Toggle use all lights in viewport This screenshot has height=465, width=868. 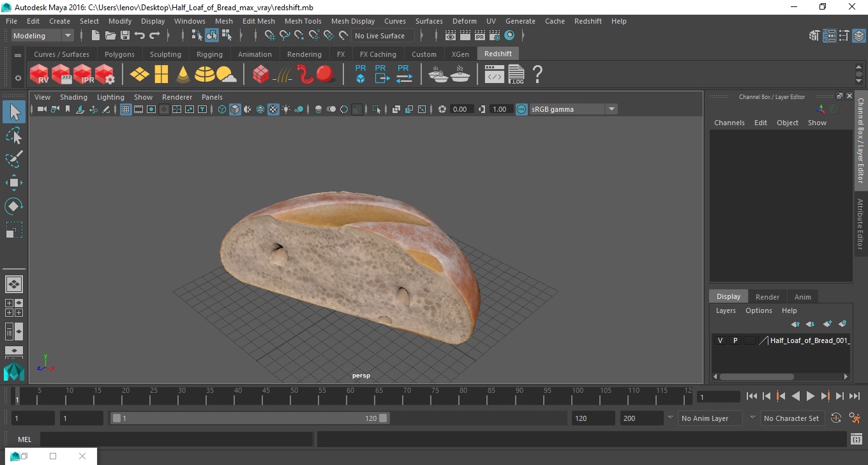click(x=286, y=109)
